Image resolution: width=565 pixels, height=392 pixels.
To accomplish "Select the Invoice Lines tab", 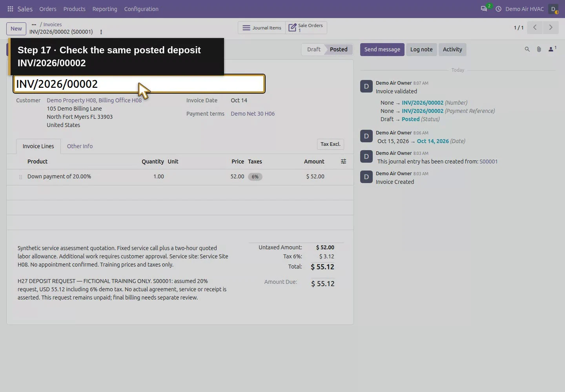I will click(x=38, y=146).
